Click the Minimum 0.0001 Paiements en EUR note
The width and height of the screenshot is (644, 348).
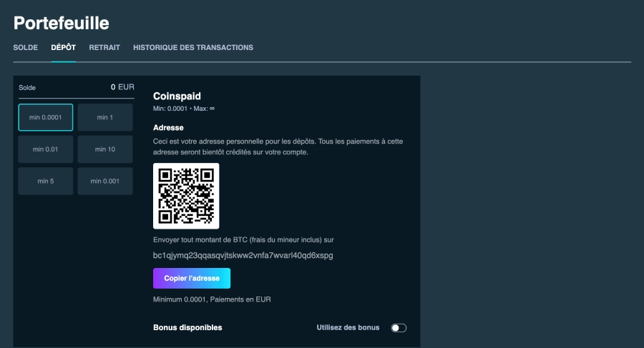212,299
